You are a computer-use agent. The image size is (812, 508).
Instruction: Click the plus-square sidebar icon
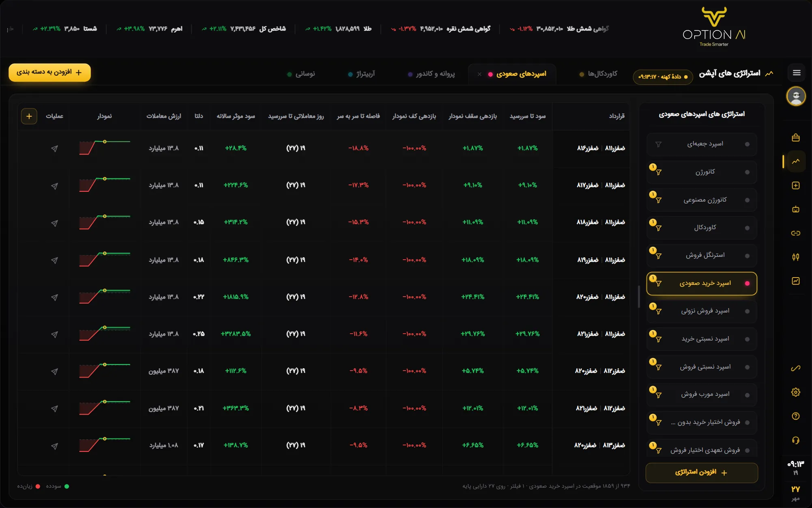coord(796,185)
